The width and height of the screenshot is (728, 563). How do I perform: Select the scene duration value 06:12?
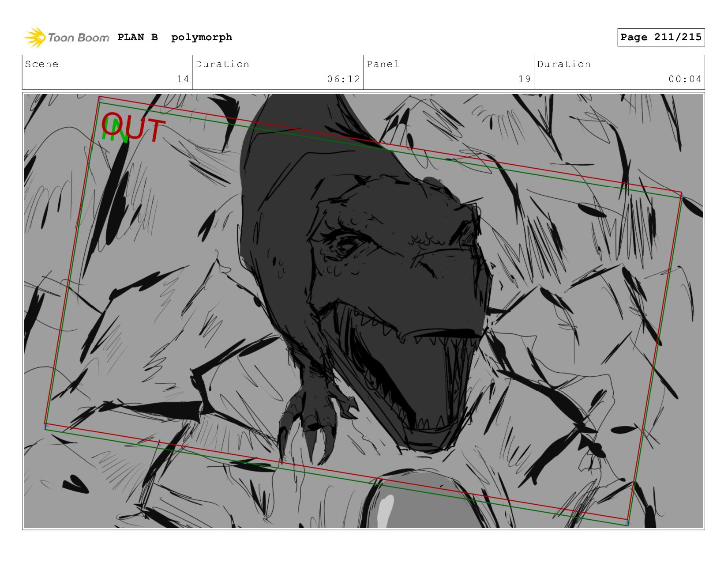[344, 79]
